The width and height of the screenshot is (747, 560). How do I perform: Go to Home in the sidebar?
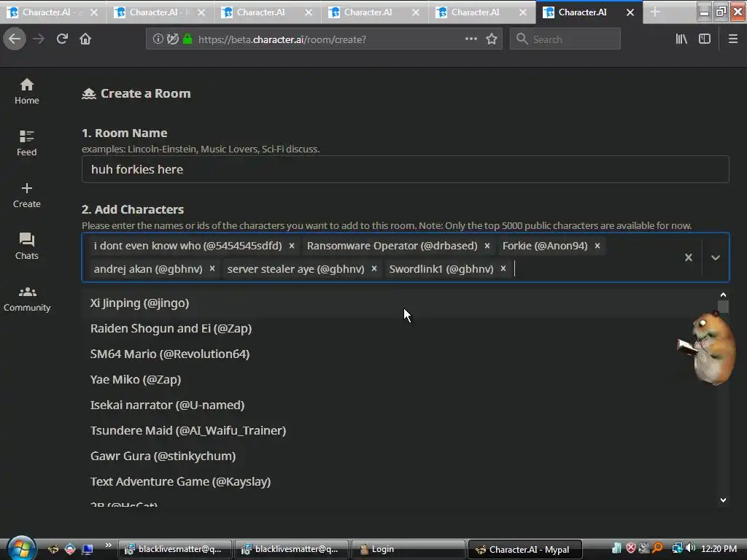[27, 91]
